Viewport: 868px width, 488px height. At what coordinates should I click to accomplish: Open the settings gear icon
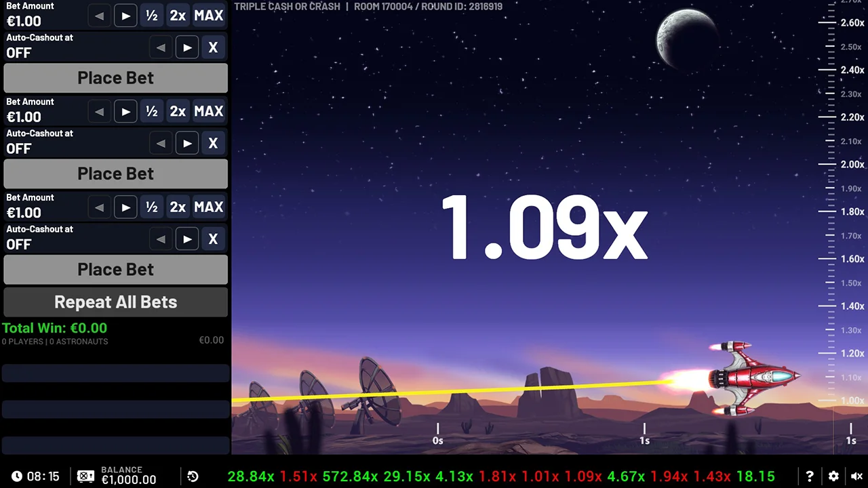point(833,476)
